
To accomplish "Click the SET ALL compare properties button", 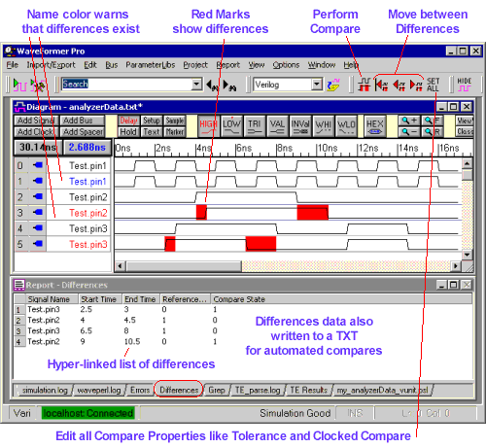I will (x=433, y=85).
